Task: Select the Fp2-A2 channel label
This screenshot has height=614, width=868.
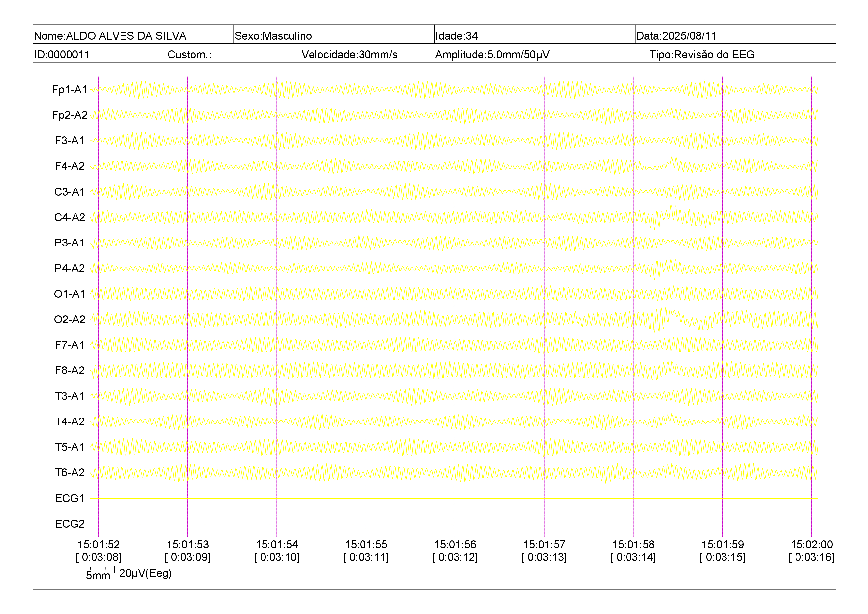Action: [x=70, y=115]
